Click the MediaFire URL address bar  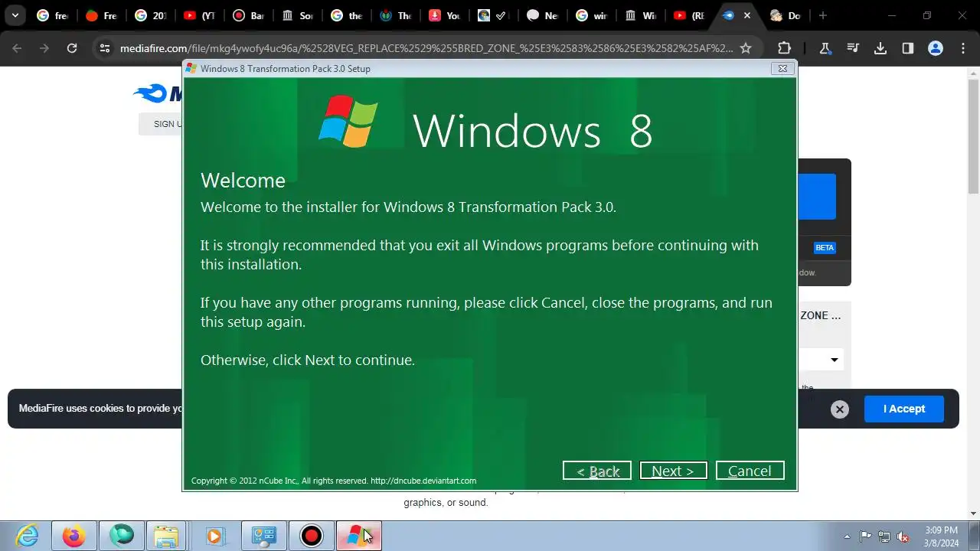426,48
